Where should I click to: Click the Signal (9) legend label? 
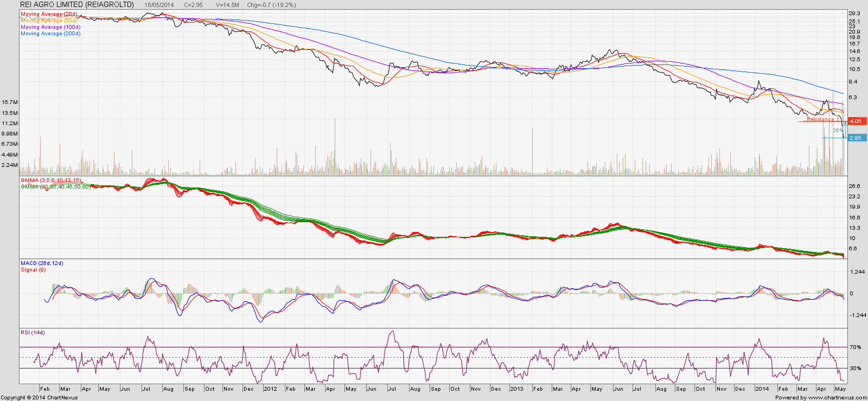click(33, 270)
